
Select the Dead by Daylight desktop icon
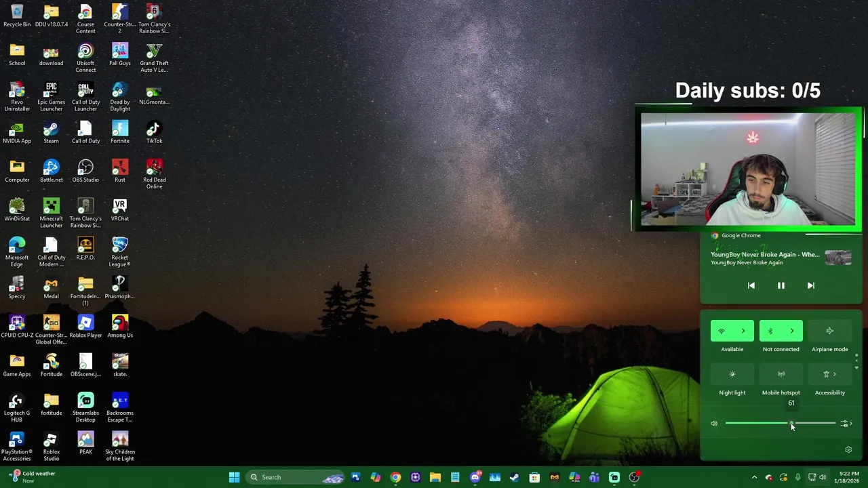coord(120,97)
